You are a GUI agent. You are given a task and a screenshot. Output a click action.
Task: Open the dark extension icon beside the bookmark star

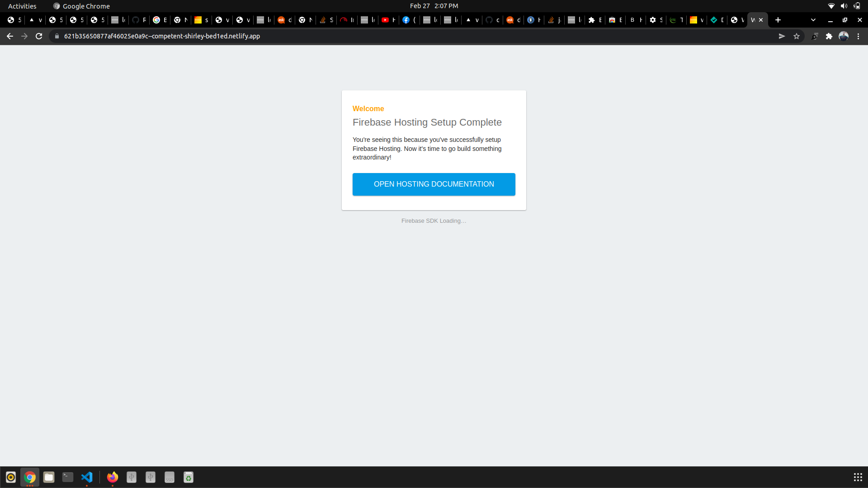click(x=815, y=36)
